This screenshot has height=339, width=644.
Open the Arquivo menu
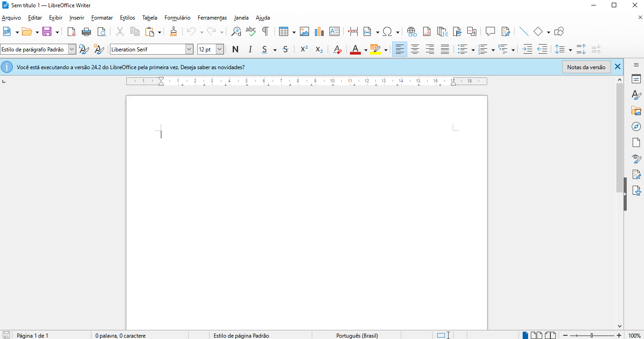[11, 18]
